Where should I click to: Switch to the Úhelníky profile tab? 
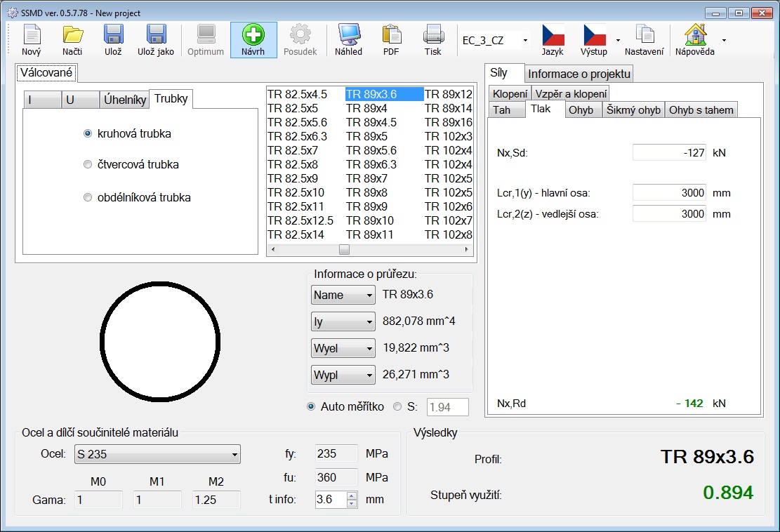[x=125, y=100]
